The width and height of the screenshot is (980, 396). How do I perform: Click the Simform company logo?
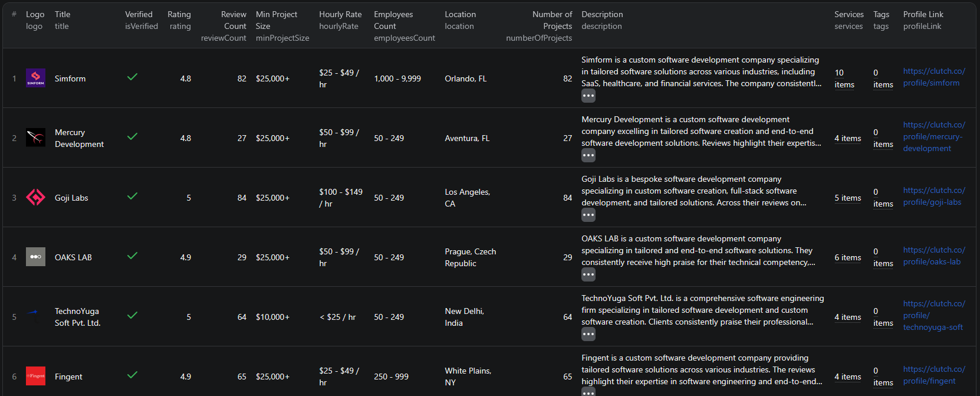[x=35, y=78]
